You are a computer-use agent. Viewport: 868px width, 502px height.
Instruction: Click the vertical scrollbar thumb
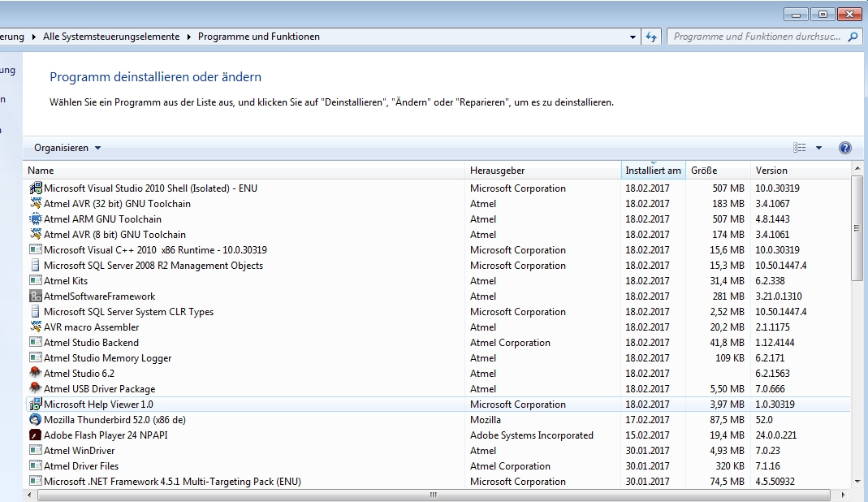point(857,227)
